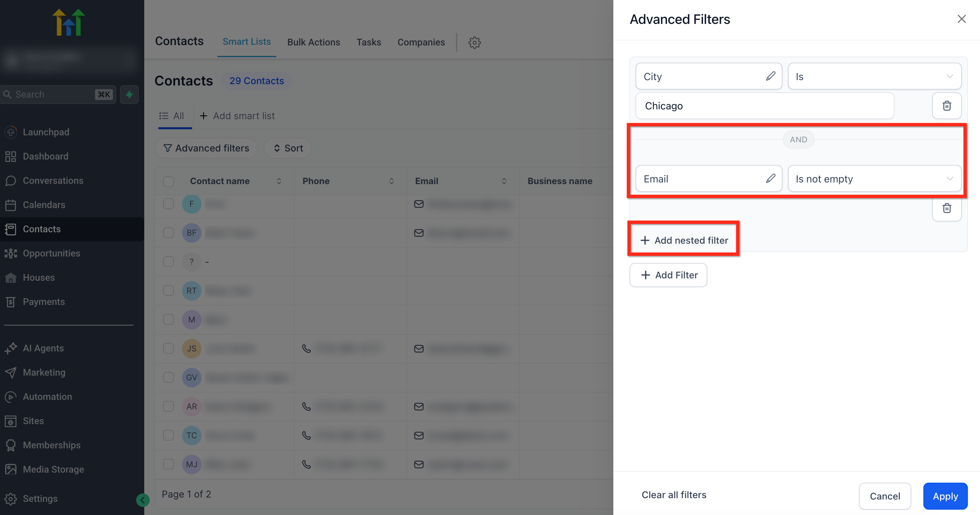Expand the 'Is' operator dropdown
The image size is (980, 515).
click(x=874, y=76)
